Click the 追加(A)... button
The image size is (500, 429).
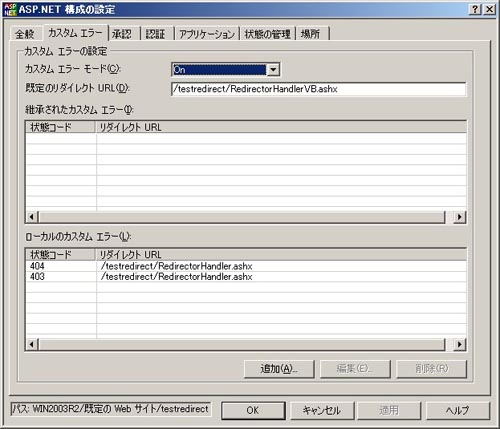(x=279, y=369)
